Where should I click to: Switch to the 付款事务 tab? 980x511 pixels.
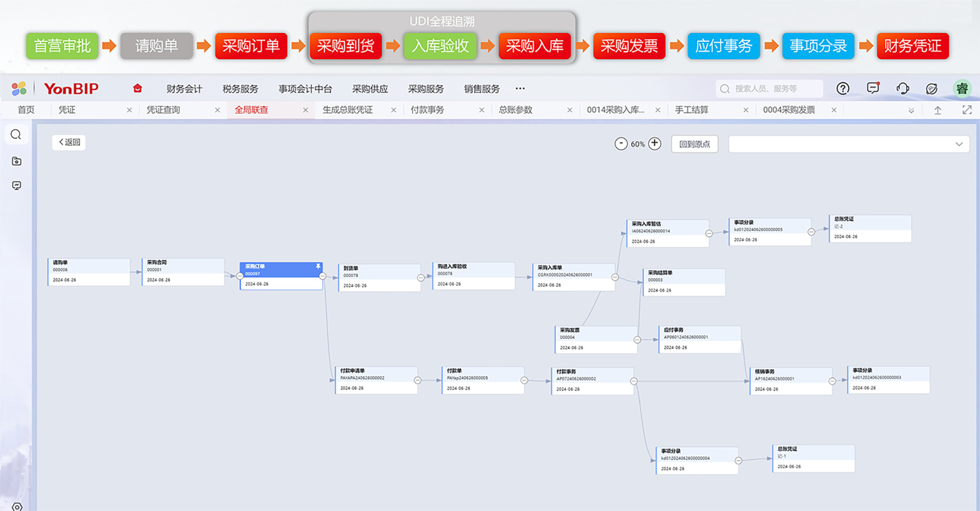(427, 110)
